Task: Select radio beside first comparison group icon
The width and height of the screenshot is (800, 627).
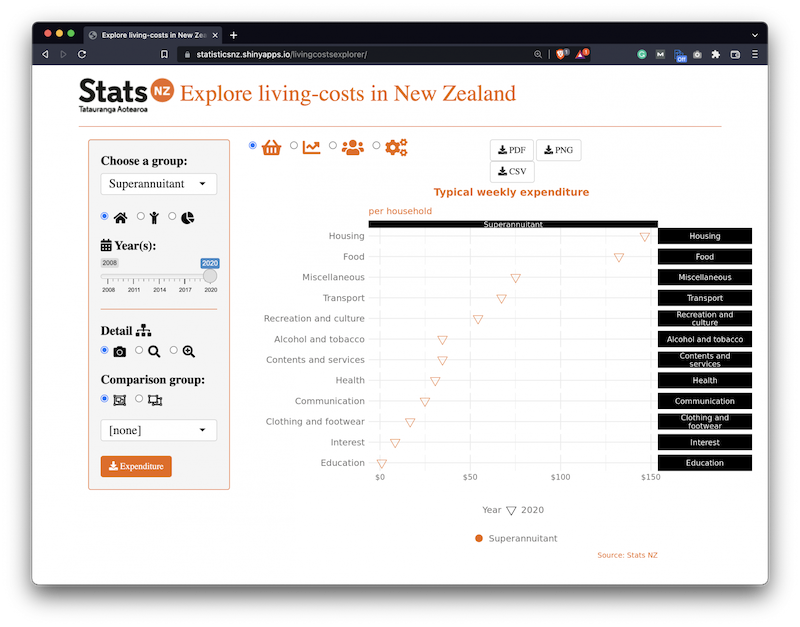Action: click(105, 398)
